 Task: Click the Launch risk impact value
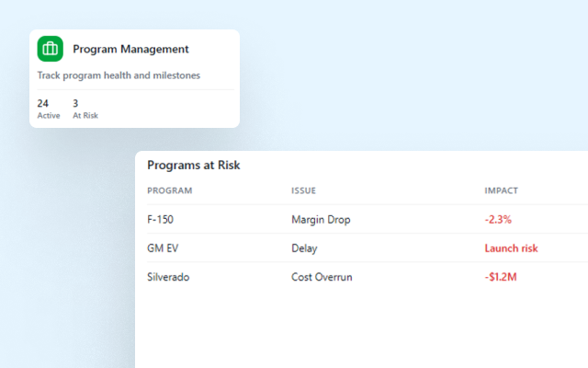(511, 248)
